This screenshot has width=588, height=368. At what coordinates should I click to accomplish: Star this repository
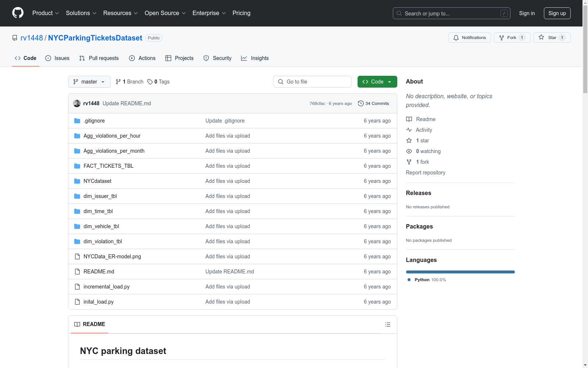(552, 38)
